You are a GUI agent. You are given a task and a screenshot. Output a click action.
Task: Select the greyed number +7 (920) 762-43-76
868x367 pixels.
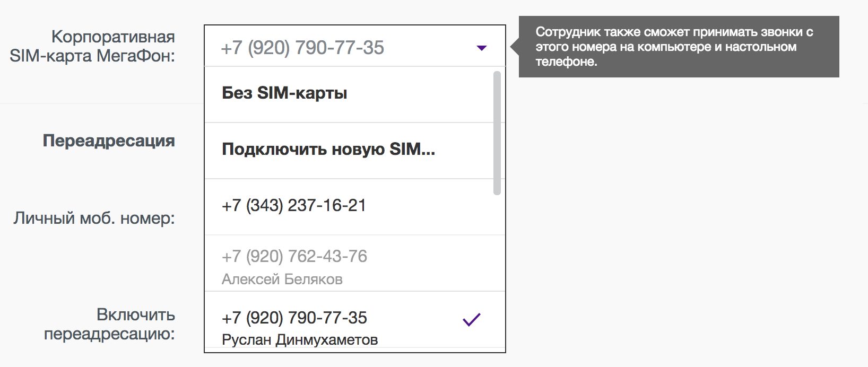294,257
